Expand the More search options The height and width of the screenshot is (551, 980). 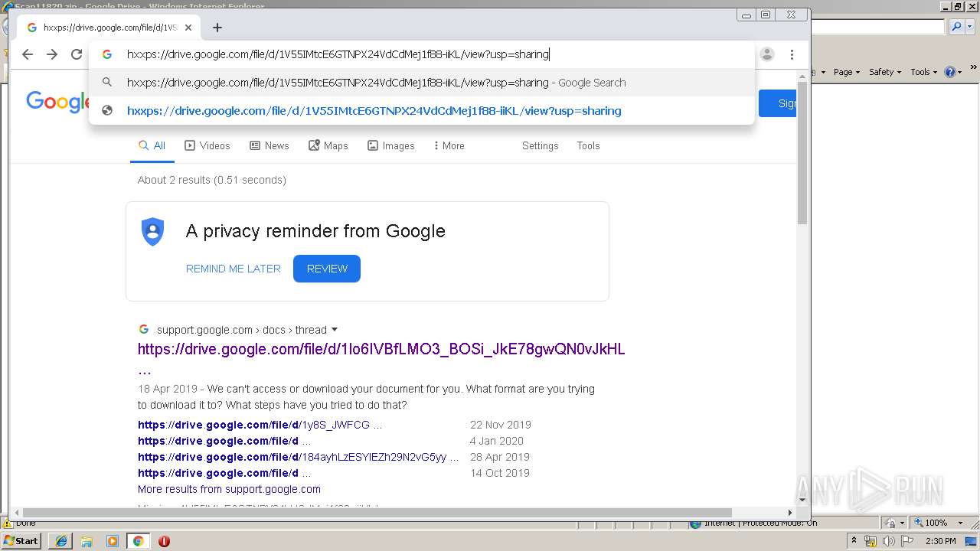coord(449,145)
